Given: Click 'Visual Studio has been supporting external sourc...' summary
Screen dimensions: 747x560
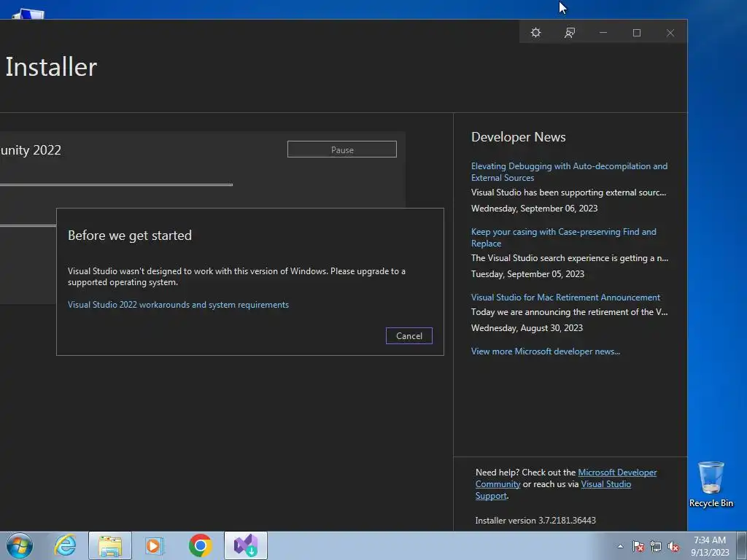Looking at the screenshot, I should pos(569,192).
